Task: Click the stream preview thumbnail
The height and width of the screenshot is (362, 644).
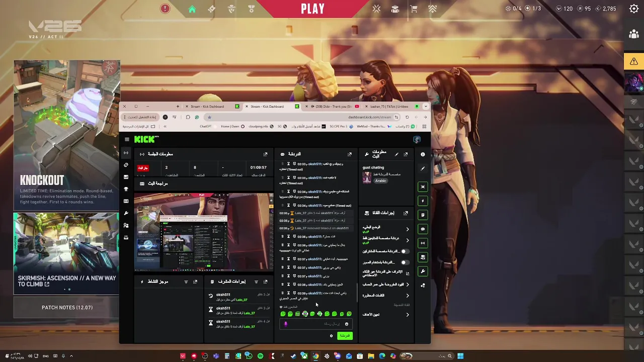Action: (204, 232)
